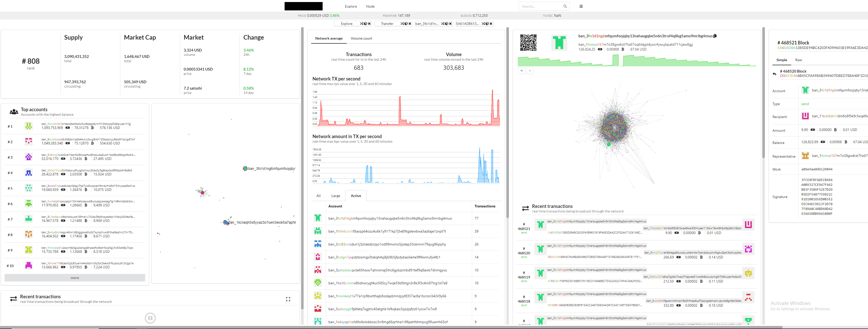
Task: Click the more button under Top accounts
Action: (75, 278)
